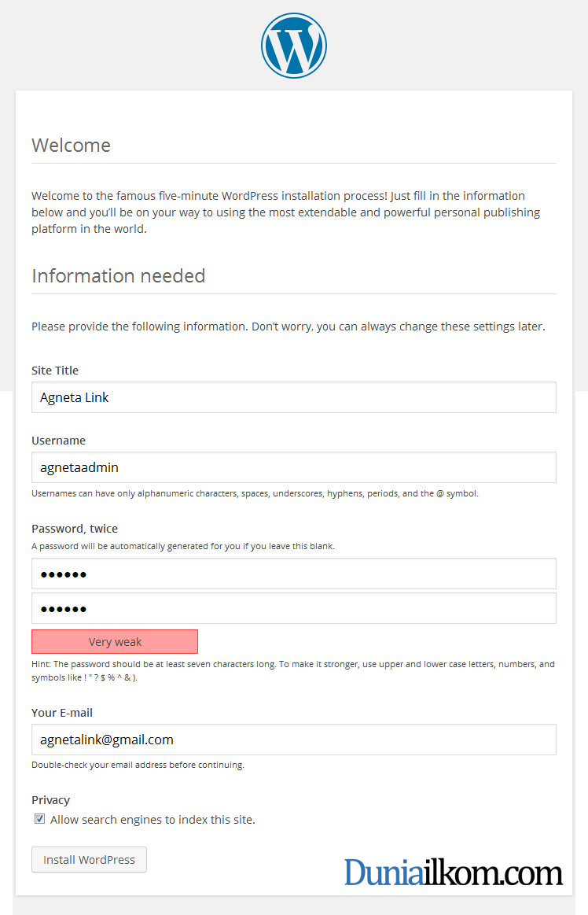The width and height of the screenshot is (588, 915).
Task: Click the WordPress logo at the top
Action: click(x=293, y=46)
